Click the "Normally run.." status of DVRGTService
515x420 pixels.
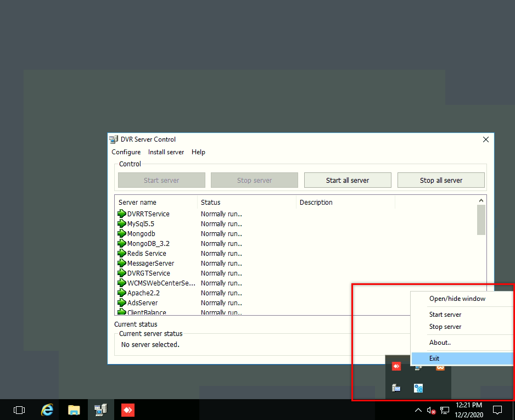[x=221, y=273]
